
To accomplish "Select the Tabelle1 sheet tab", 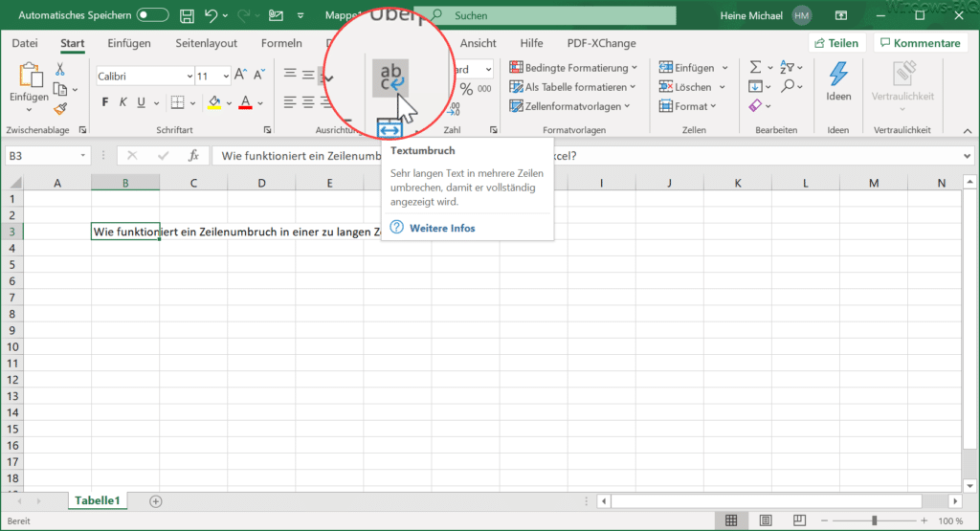I will [x=97, y=500].
